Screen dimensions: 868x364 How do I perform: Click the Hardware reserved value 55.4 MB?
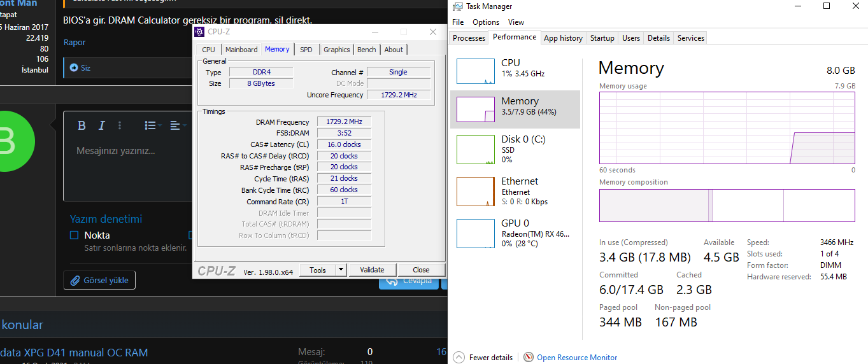[x=834, y=277]
